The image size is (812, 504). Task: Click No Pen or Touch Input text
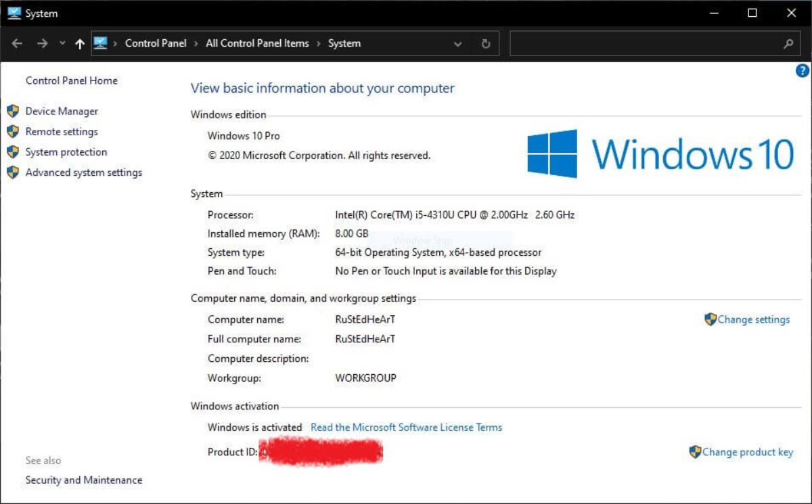(x=446, y=271)
